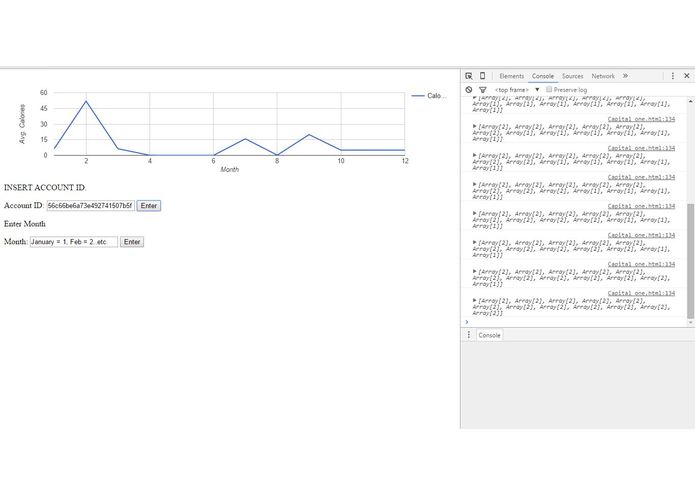
Task: Click the 'Month' x-axis chart title
Action: [x=230, y=169]
